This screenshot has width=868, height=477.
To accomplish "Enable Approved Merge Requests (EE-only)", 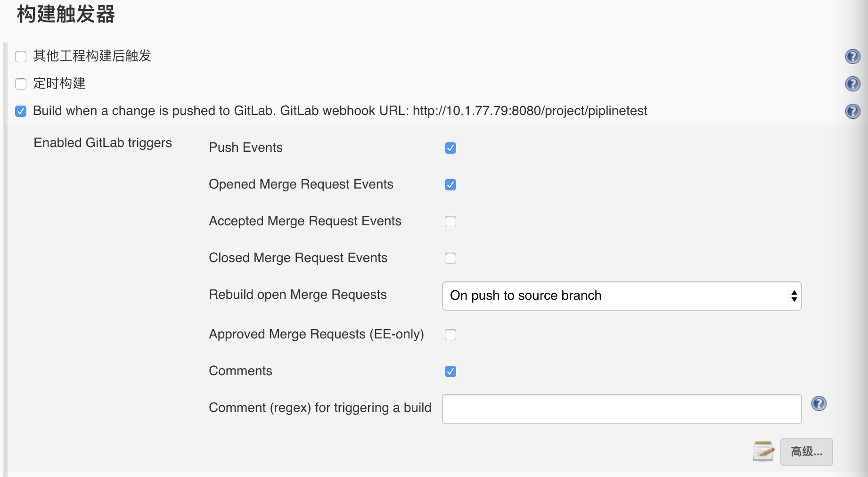I will [450, 335].
